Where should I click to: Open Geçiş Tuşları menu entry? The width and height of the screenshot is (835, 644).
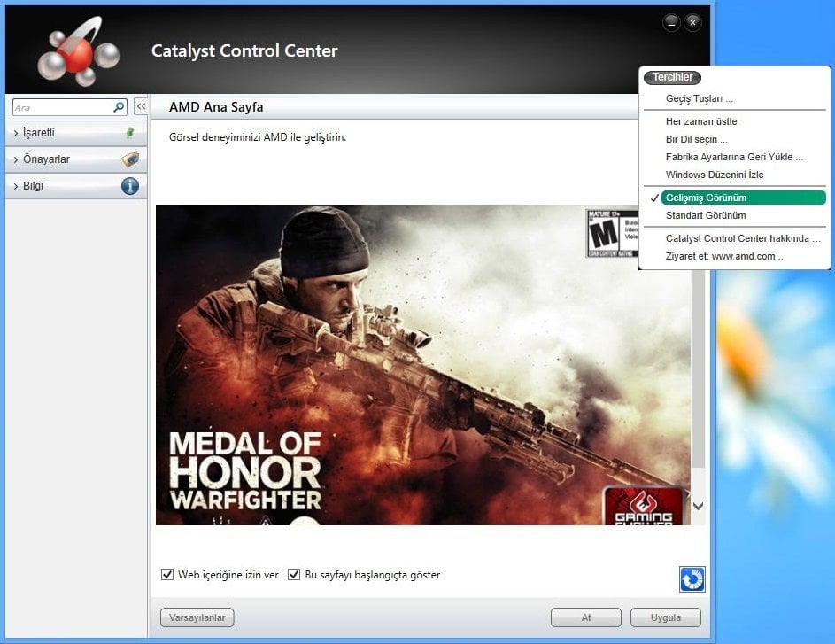[x=700, y=98]
